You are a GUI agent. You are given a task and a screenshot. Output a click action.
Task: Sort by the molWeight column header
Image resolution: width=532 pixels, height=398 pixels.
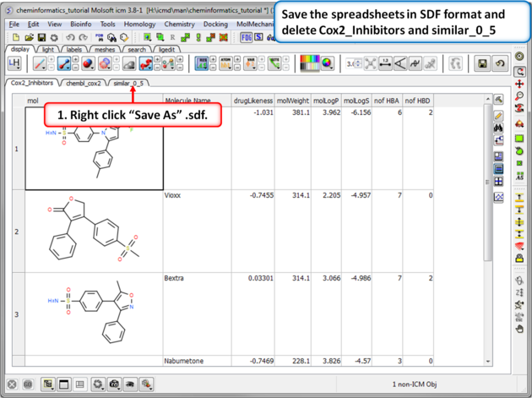pos(294,101)
